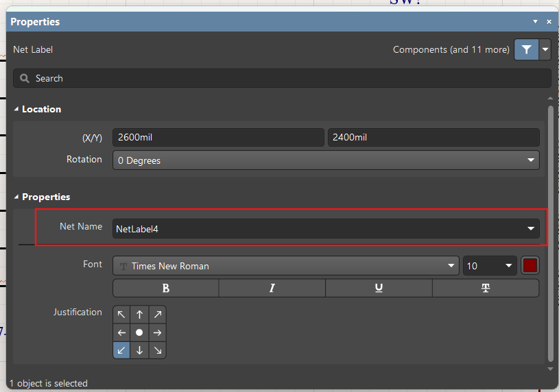Set justification to center dot
The width and height of the screenshot is (559, 392).
[139, 332]
